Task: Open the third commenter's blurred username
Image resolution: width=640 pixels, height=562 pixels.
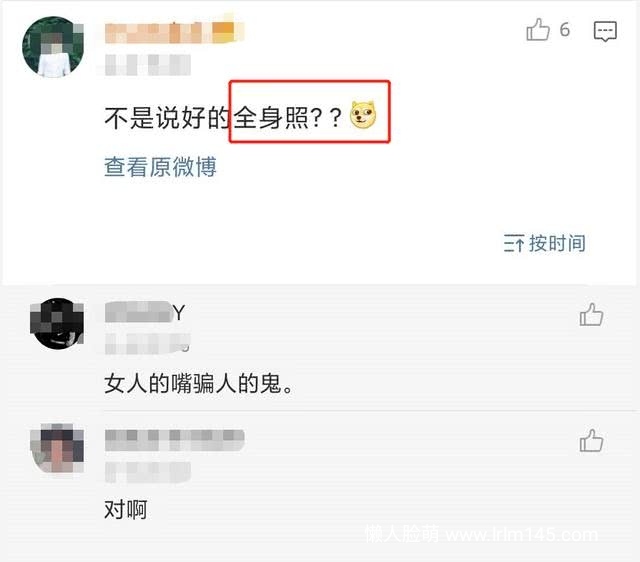Action: [174, 440]
